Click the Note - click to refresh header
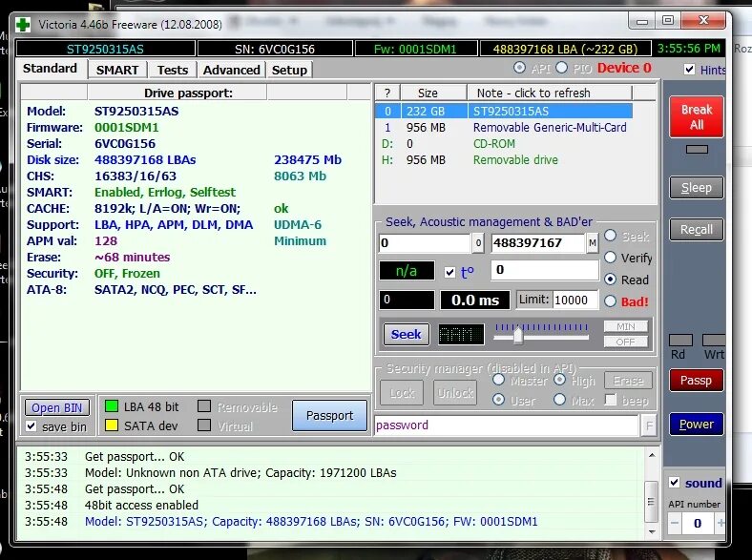The height and width of the screenshot is (560, 752). [550, 93]
